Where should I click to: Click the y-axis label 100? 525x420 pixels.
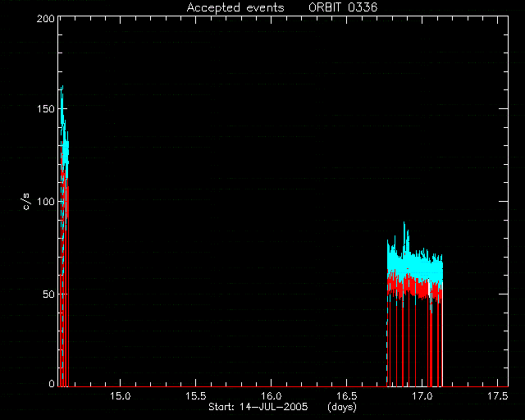tap(46, 202)
